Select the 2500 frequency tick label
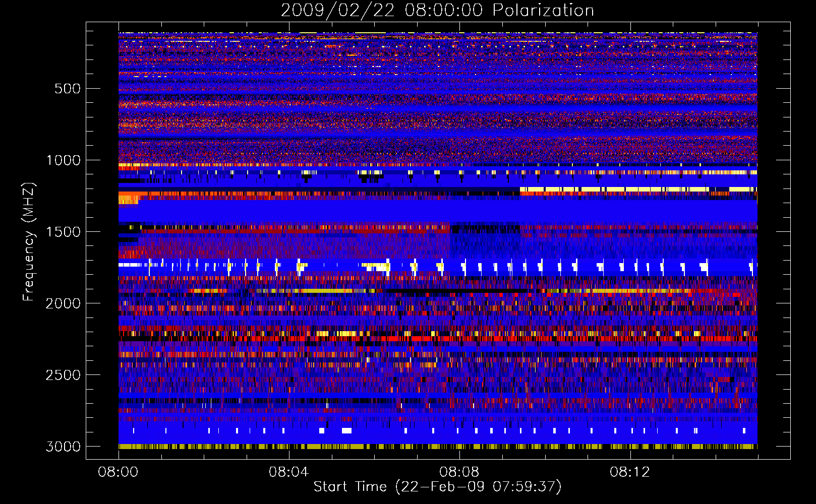 point(64,375)
